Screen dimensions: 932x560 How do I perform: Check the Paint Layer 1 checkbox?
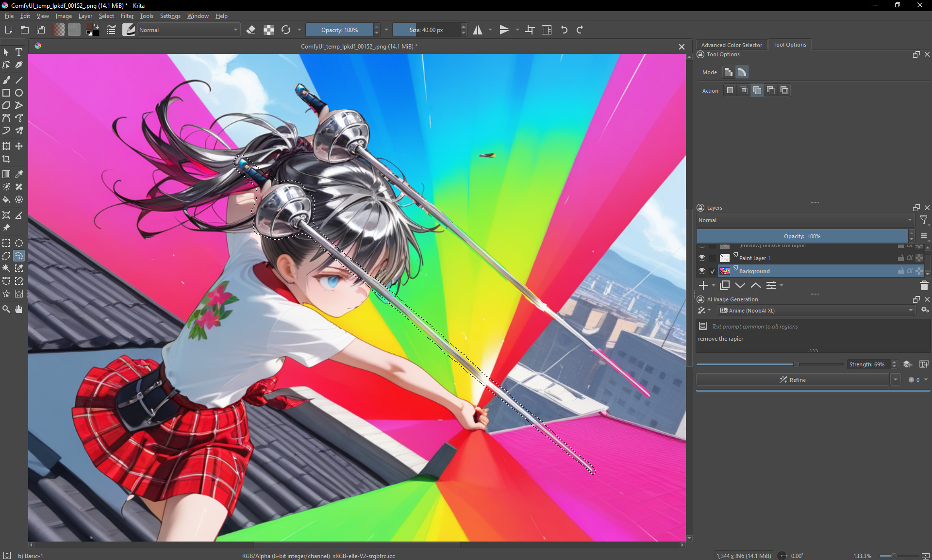point(713,258)
